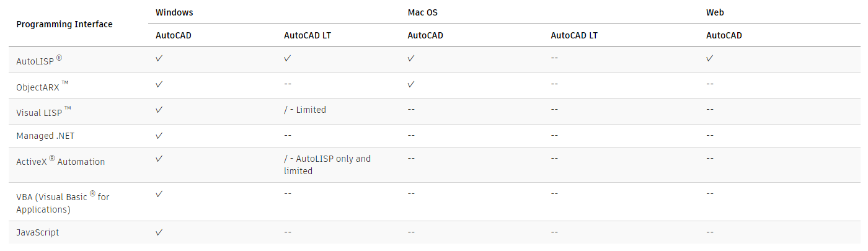
Task: Click the Visual LISP "Limited" cell
Action: click(305, 110)
